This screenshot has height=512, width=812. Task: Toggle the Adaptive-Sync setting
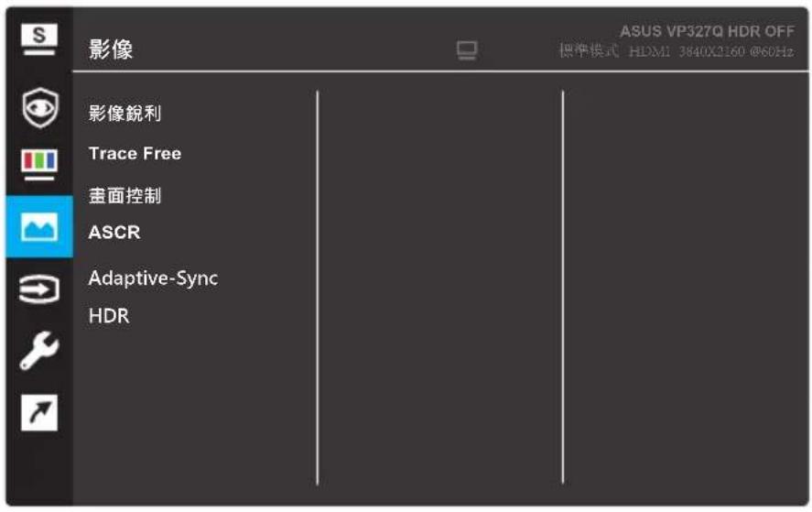pyautogui.click(x=153, y=278)
